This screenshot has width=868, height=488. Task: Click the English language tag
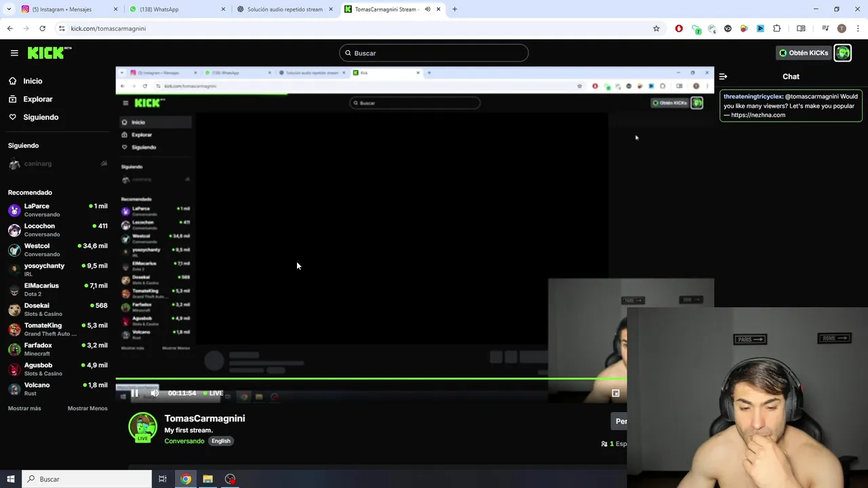click(x=220, y=441)
